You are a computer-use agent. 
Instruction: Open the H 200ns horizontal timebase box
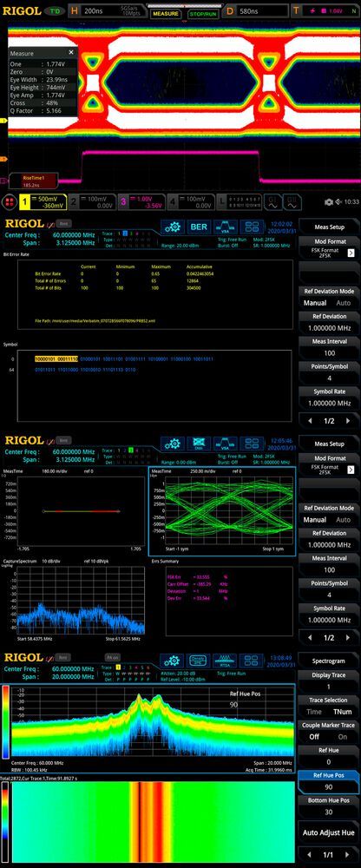point(108,10)
